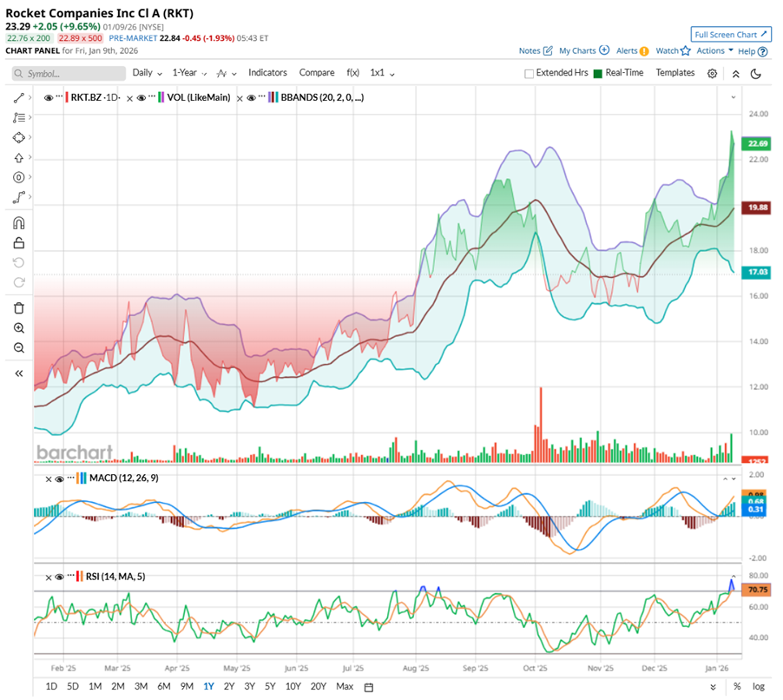Redo the chart action
Viewport: 783px width, 700px height.
[x=18, y=283]
